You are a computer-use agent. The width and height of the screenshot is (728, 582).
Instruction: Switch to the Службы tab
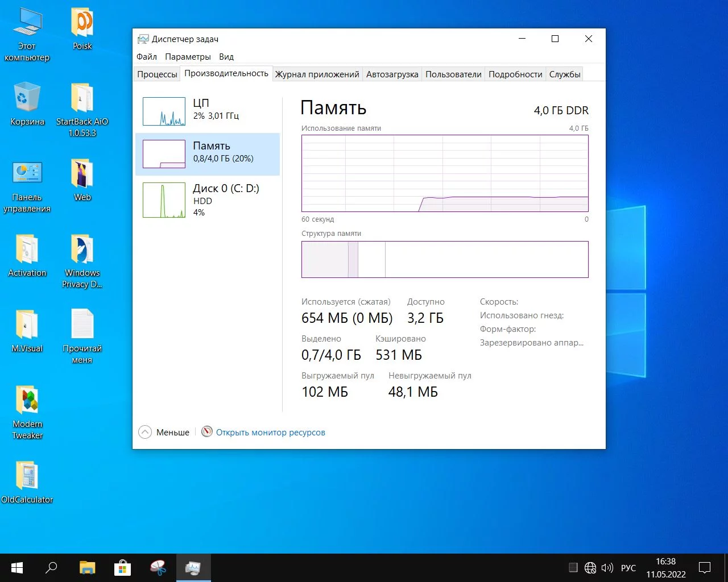[564, 74]
